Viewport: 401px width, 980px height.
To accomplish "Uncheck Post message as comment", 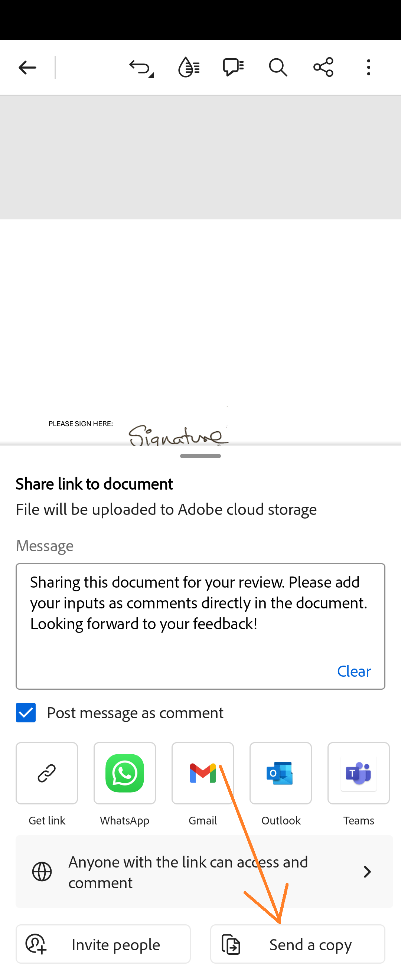I will pyautogui.click(x=26, y=713).
